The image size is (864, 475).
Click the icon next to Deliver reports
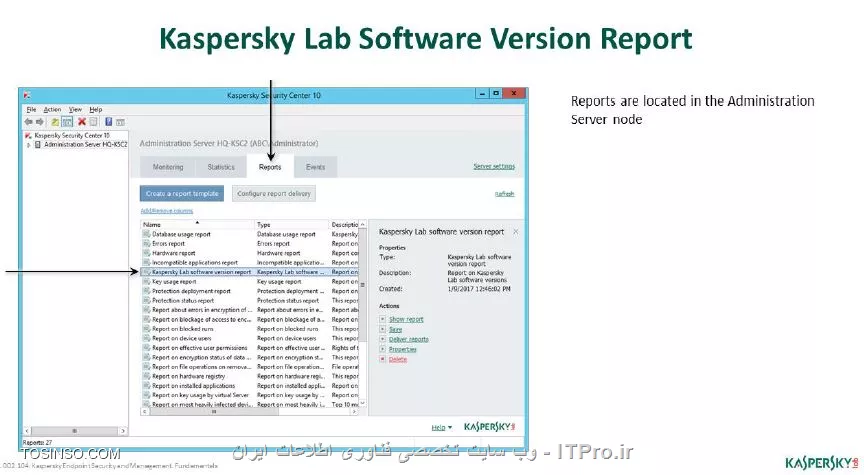[x=382, y=339]
